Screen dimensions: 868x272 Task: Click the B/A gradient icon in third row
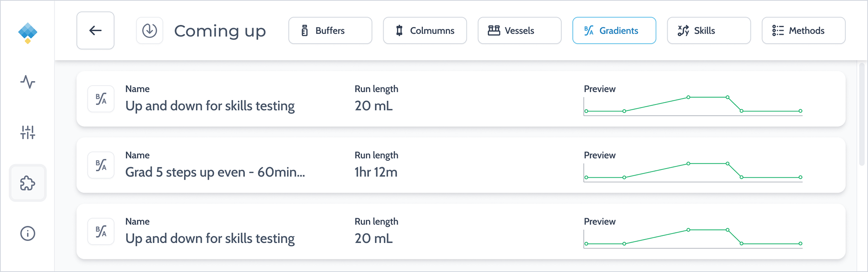point(101,232)
